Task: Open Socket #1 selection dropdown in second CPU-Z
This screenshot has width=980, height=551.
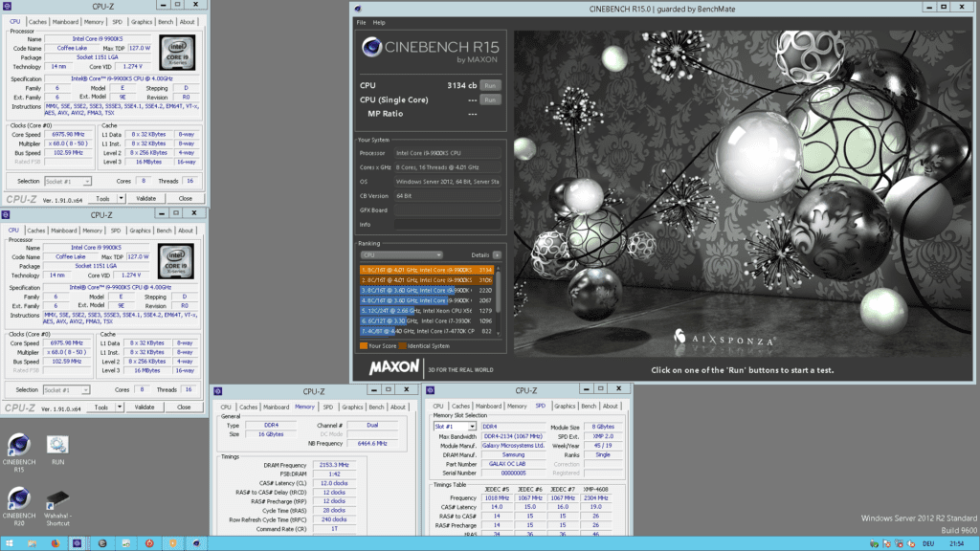Action: (x=66, y=390)
